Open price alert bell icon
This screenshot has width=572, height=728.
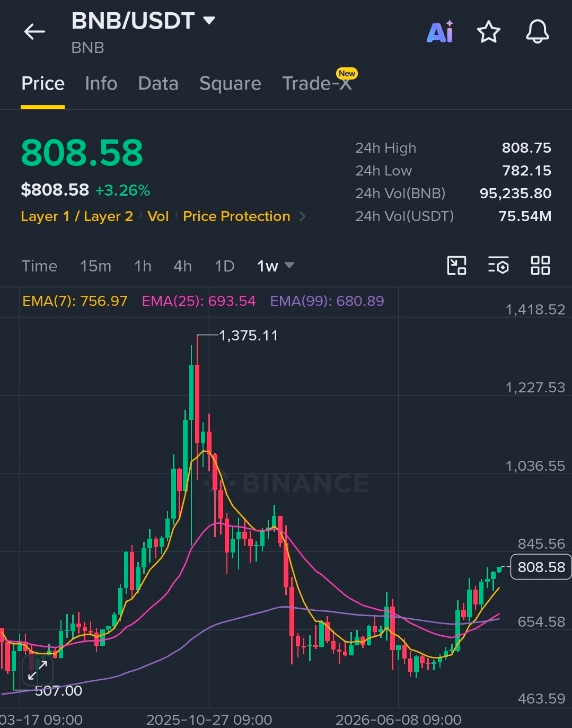(x=537, y=32)
